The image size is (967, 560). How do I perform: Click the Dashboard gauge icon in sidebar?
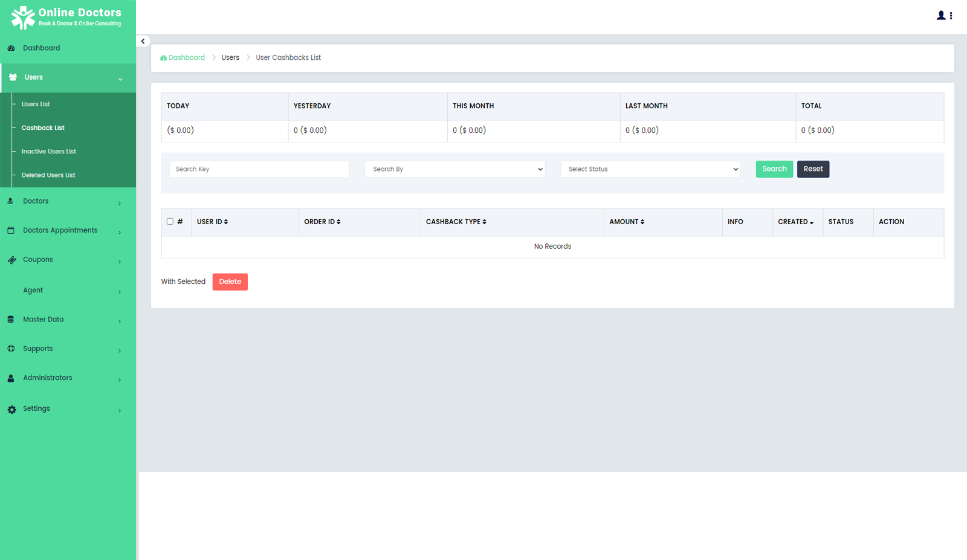pos(11,48)
